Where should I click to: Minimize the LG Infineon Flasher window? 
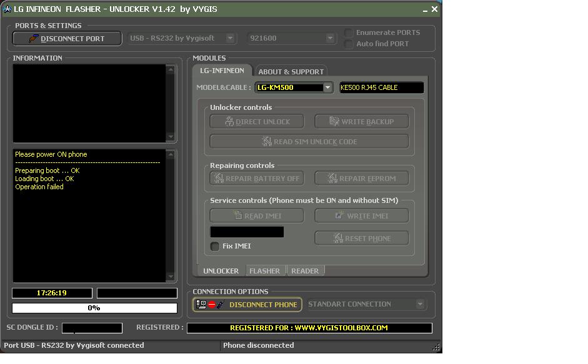425,9
